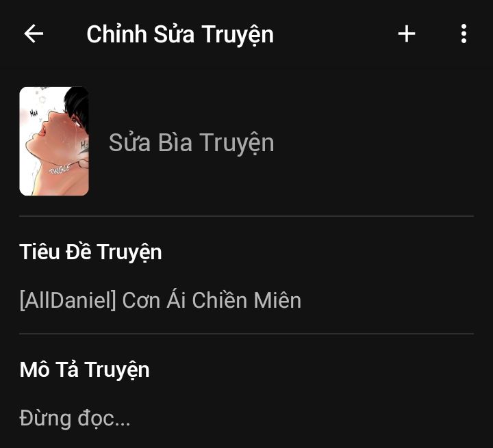Add a chapter with the + toolbar button

click(x=407, y=34)
